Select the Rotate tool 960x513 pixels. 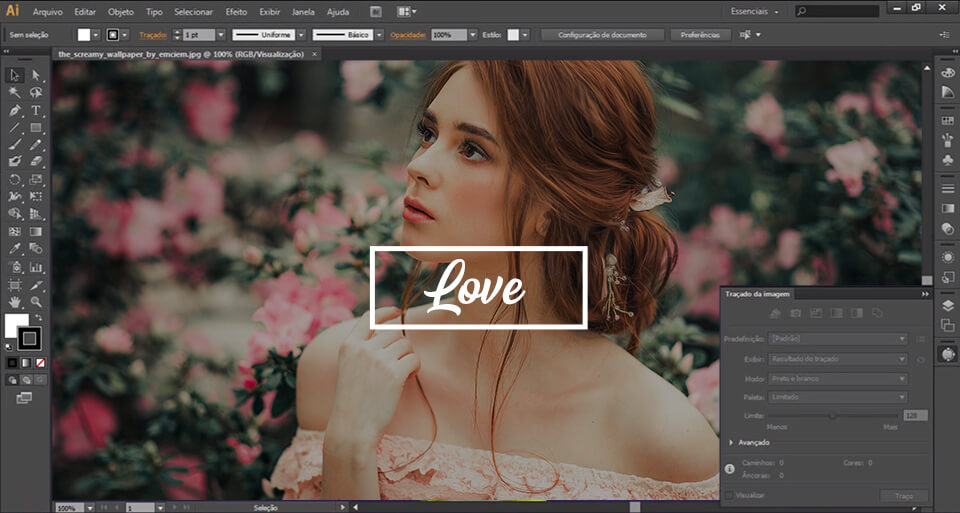(15, 179)
